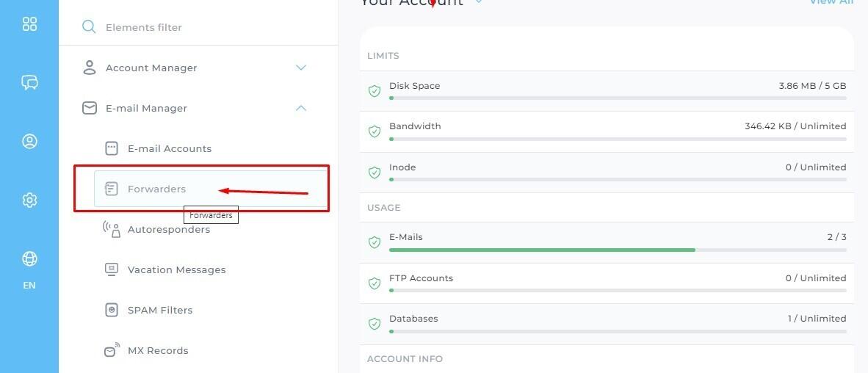Image resolution: width=868 pixels, height=373 pixels.
Task: Open Autoresponders menu item
Action: coord(168,229)
